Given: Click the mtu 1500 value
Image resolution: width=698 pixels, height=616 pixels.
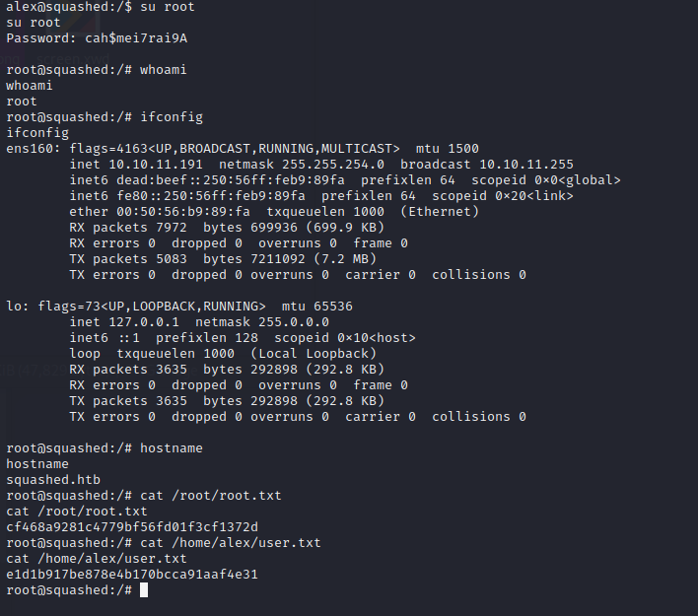Looking at the screenshot, I should (448, 148).
